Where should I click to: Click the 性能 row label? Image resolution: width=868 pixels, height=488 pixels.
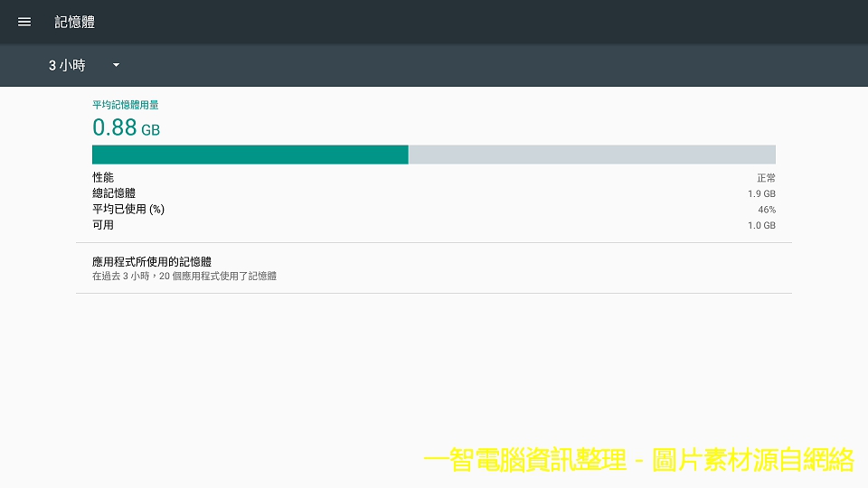pos(103,177)
